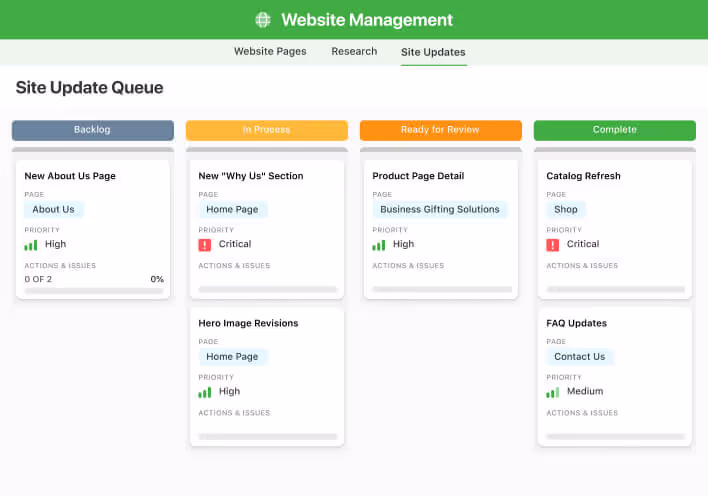Click the Shop page tag on Catalog Refresh

pyautogui.click(x=566, y=210)
